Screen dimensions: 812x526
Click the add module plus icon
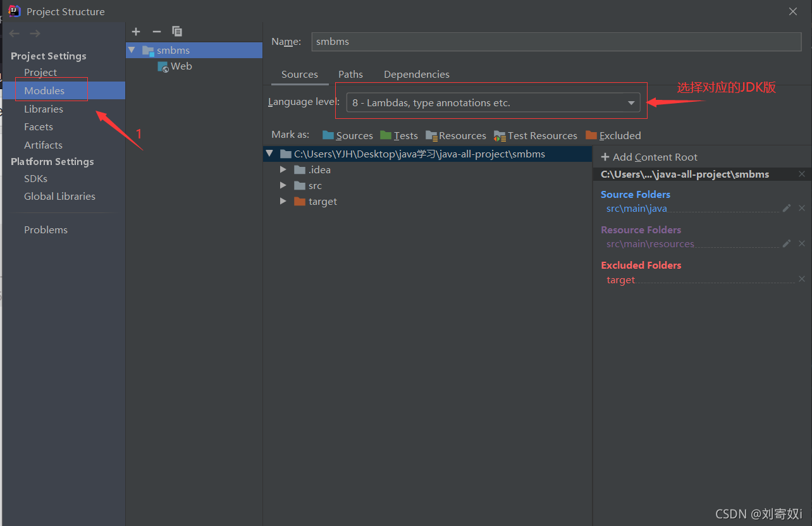136,32
